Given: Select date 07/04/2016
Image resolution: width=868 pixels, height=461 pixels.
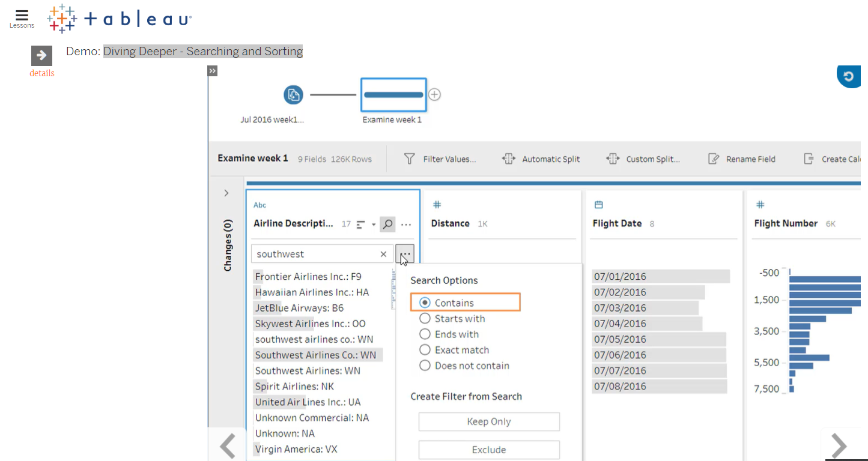Looking at the screenshot, I should (647, 324).
